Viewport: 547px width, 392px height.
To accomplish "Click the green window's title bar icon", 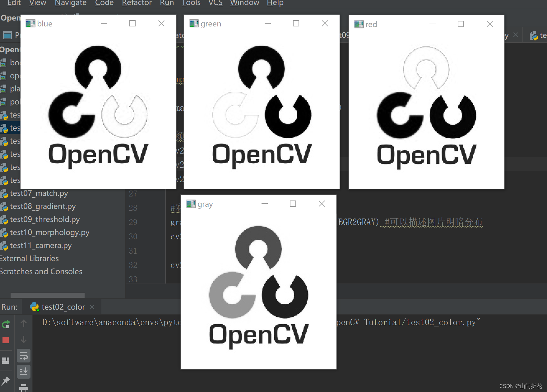I will [x=194, y=24].
